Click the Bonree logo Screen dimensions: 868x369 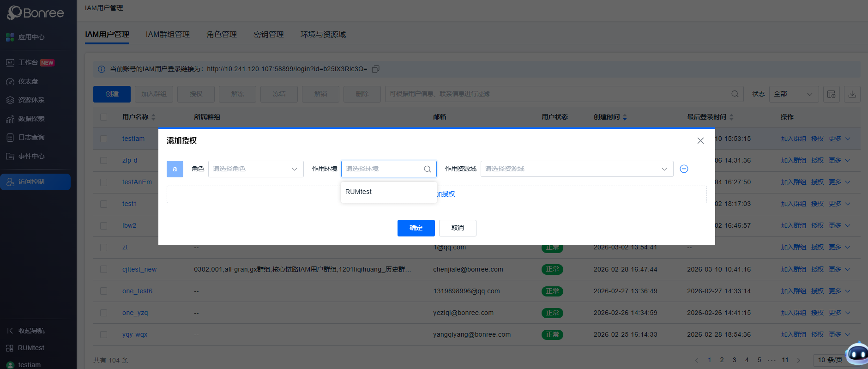point(36,12)
